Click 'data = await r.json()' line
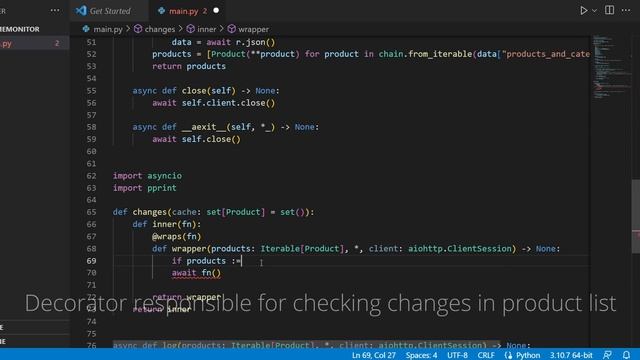 223,42
